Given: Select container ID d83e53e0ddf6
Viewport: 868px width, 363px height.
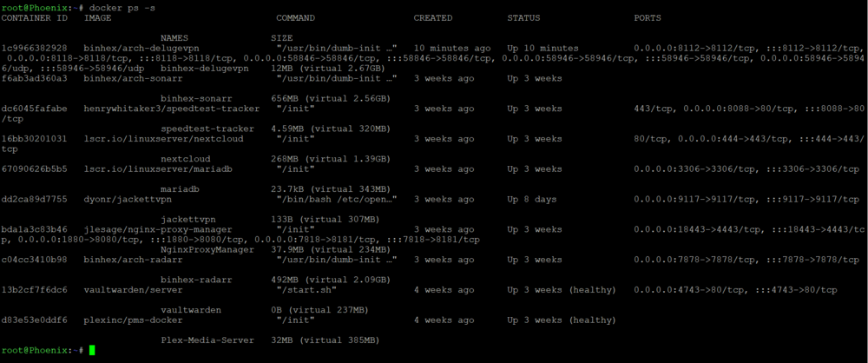Looking at the screenshot, I should pyautogui.click(x=35, y=320).
